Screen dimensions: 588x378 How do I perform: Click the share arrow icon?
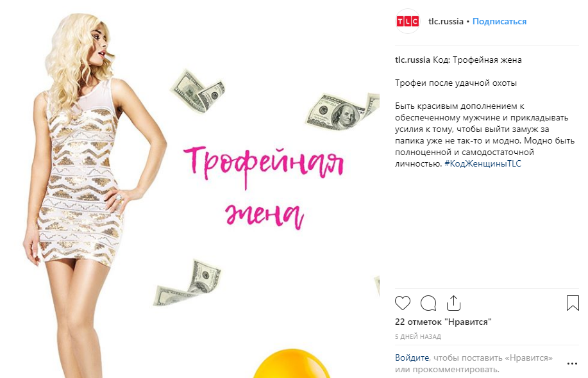click(453, 303)
